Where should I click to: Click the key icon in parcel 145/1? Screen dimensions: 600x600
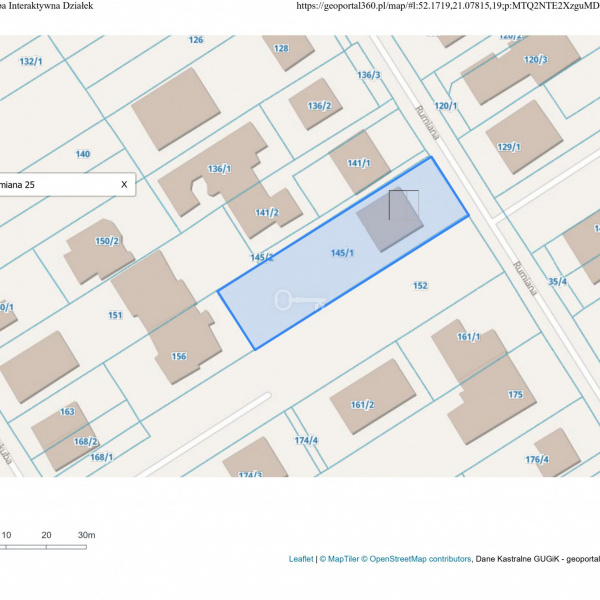(x=295, y=299)
